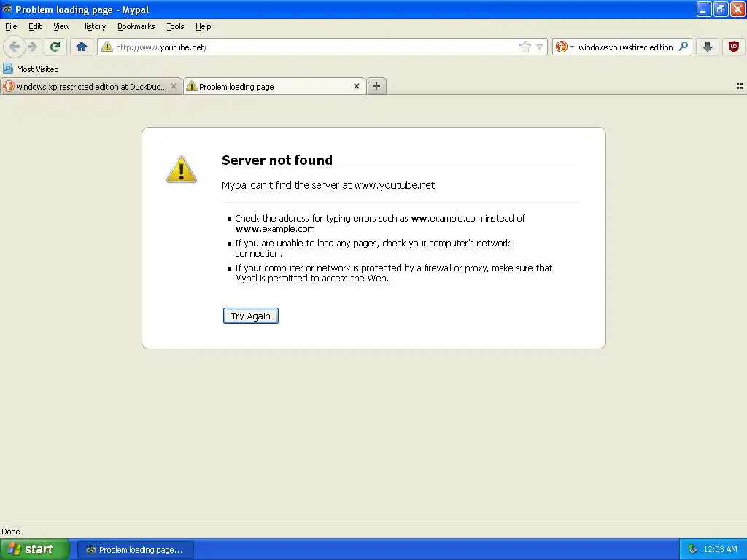Click the Try Again button

(251, 316)
